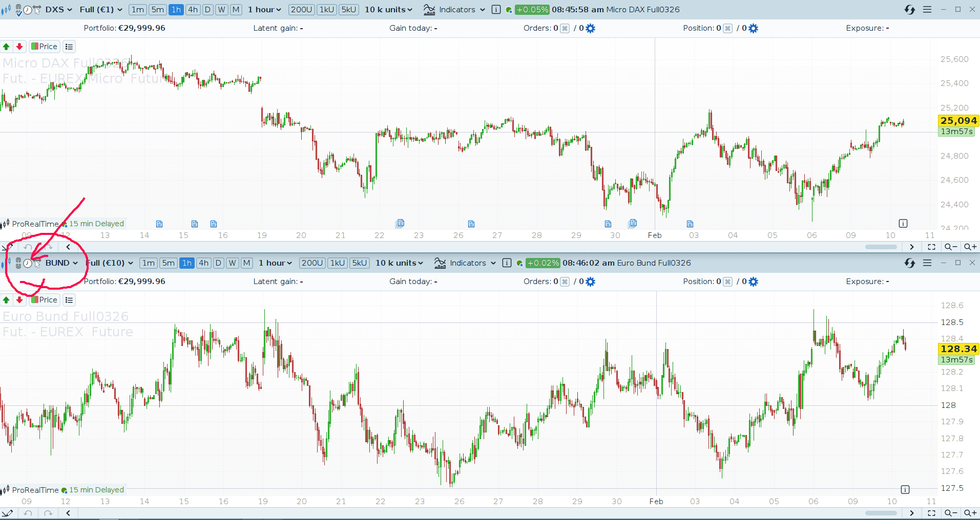Close position with X button in Euro Bund panel
Image resolution: width=980 pixels, height=520 pixels.
coord(727,281)
